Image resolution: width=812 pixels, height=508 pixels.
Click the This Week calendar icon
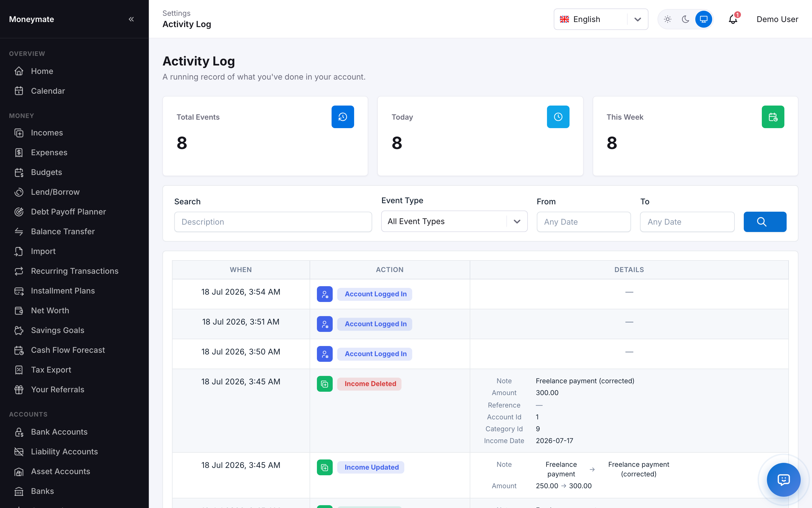tap(773, 117)
